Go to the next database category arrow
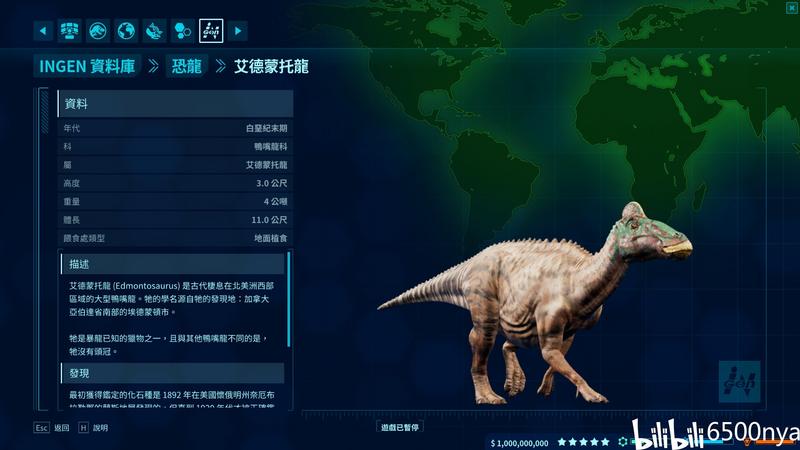Image resolution: width=800 pixels, height=450 pixels. pos(238,31)
